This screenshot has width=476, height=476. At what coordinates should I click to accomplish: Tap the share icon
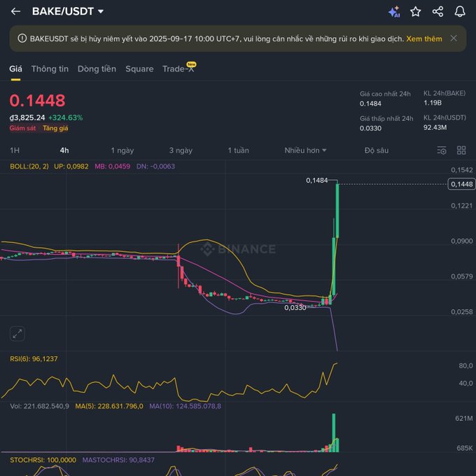pyautogui.click(x=437, y=12)
